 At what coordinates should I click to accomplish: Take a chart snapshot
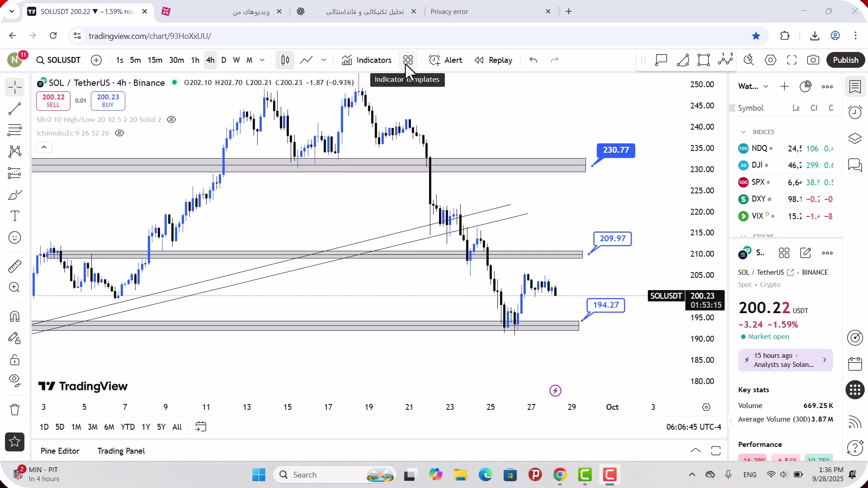813,60
